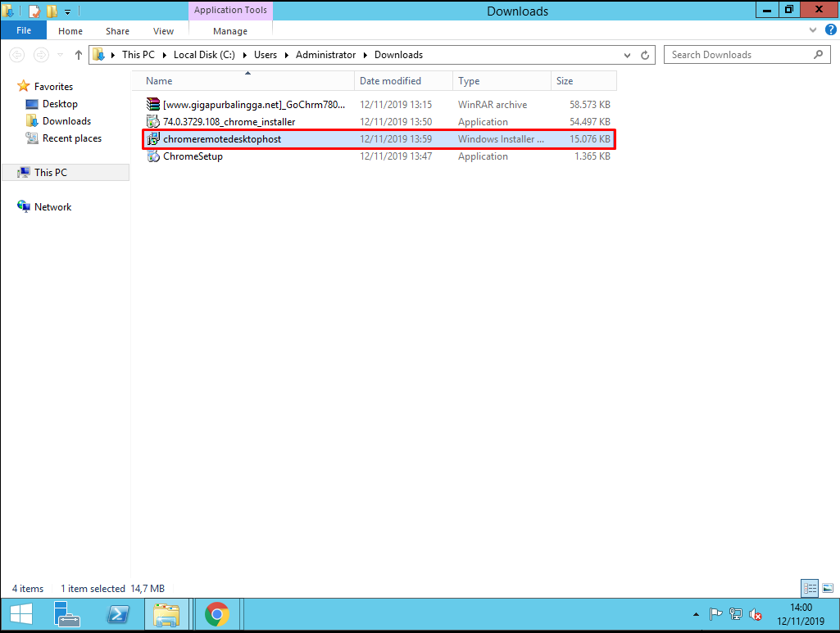
Task: Expand the ribbon with the chevron
Action: 813,30
